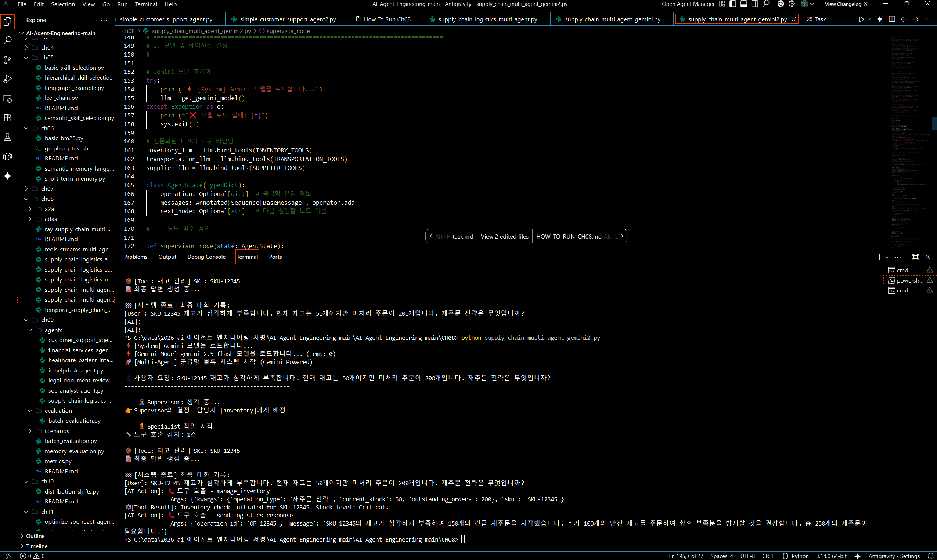Switch to the Debug Console tab
The width and height of the screenshot is (937, 560).
pos(206,257)
